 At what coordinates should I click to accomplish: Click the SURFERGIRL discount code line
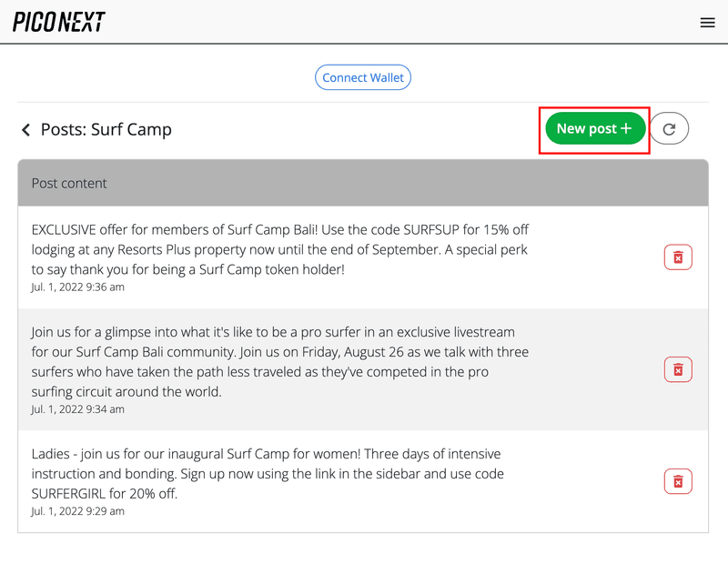(x=105, y=493)
